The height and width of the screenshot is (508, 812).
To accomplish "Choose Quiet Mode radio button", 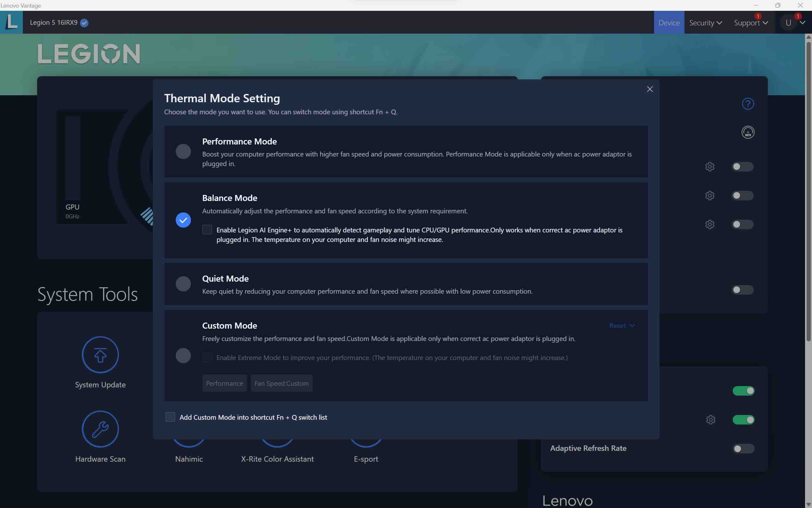I will click(183, 284).
